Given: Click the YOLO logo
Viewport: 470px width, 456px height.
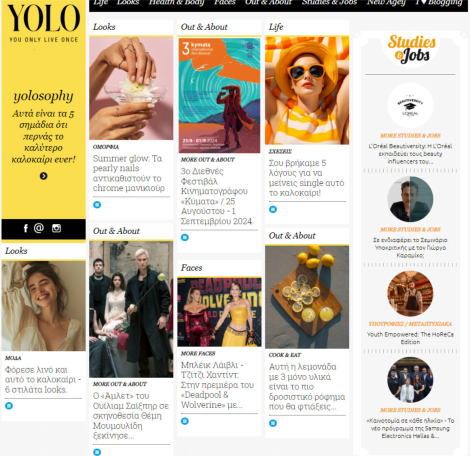Looking at the screenshot, I should (44, 23).
